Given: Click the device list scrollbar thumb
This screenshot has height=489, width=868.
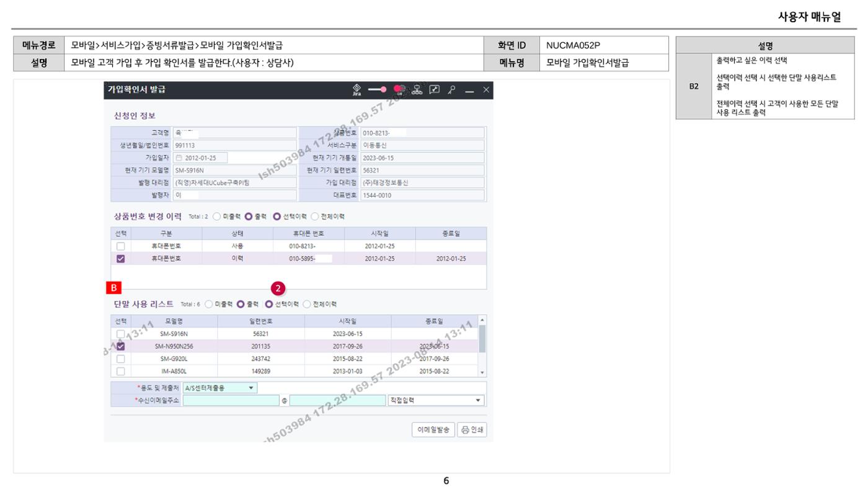Looking at the screenshot, I should 482,338.
